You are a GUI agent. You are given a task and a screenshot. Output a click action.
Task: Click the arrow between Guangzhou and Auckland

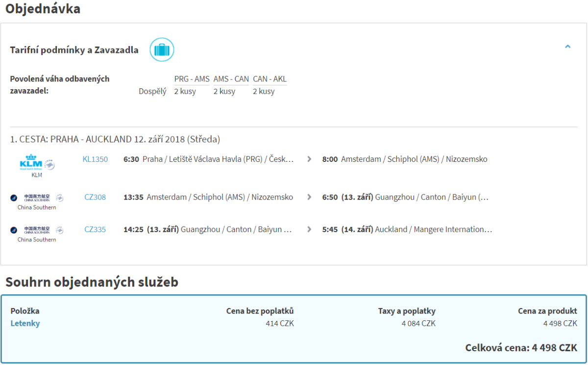click(309, 229)
